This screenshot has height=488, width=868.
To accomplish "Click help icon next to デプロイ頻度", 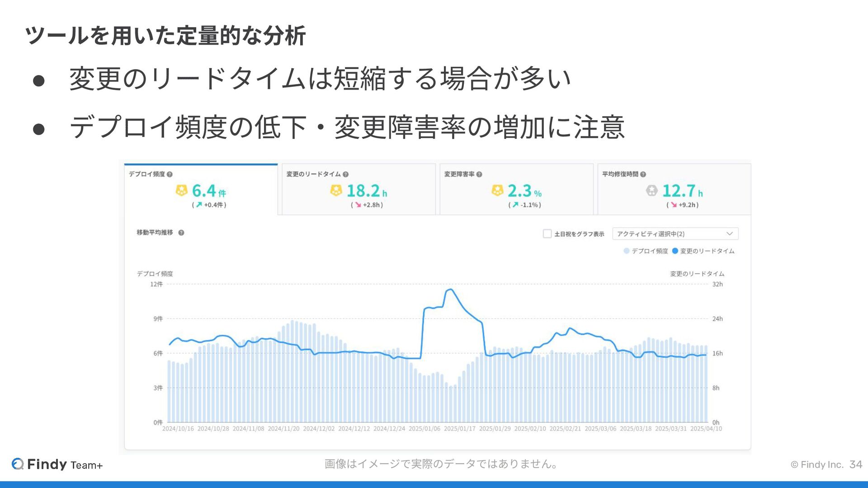I will (170, 174).
